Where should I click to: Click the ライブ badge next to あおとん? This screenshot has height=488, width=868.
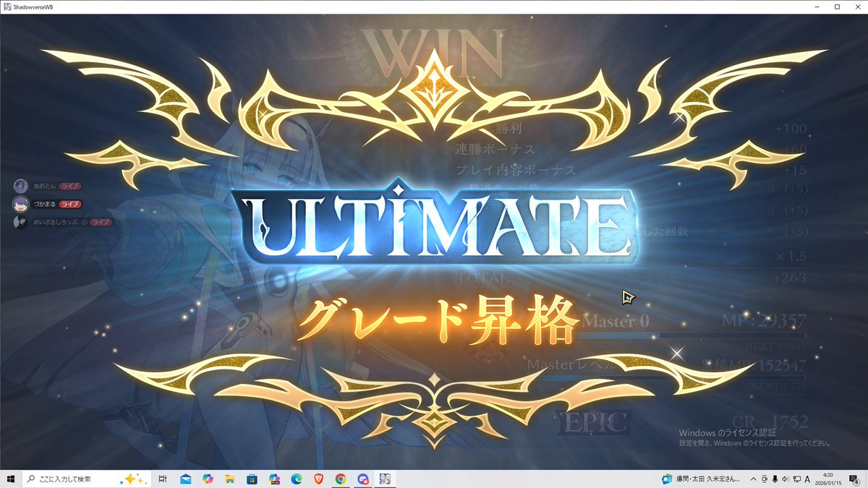(69, 186)
